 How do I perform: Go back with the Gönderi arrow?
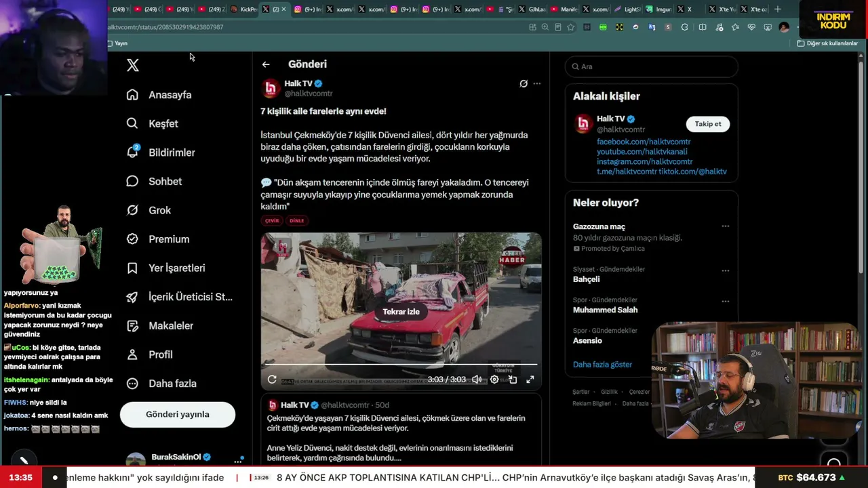[x=266, y=64]
